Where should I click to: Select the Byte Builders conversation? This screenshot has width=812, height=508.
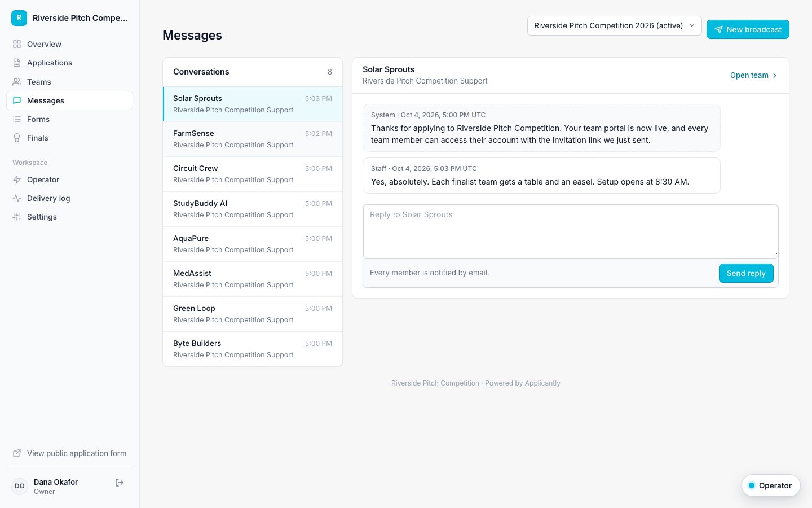click(x=253, y=349)
